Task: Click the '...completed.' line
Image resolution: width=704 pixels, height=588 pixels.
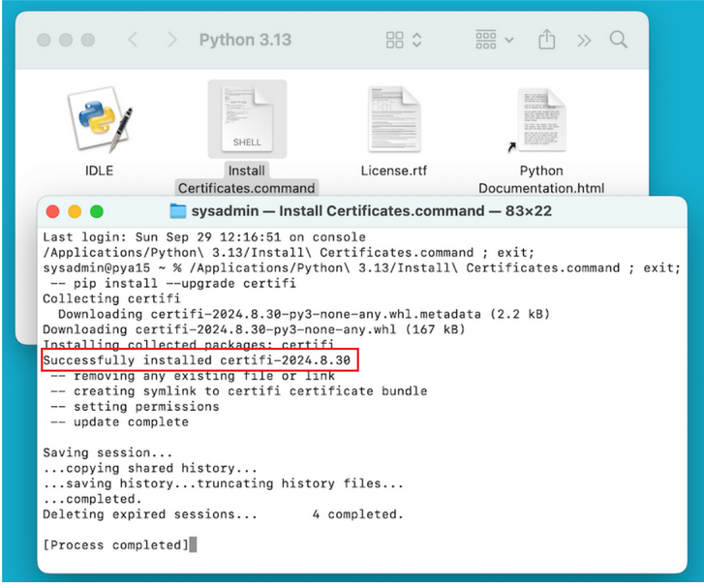Action: (x=92, y=499)
